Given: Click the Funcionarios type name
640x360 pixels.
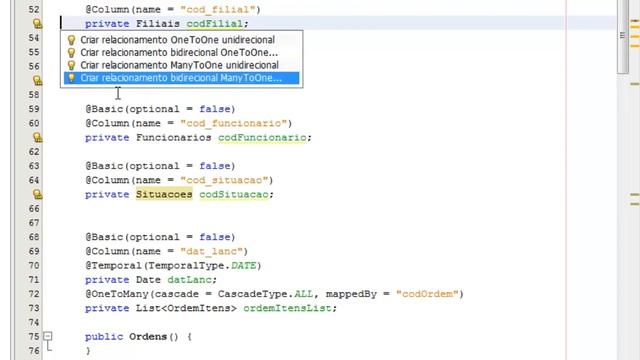Looking at the screenshot, I should [x=173, y=138].
